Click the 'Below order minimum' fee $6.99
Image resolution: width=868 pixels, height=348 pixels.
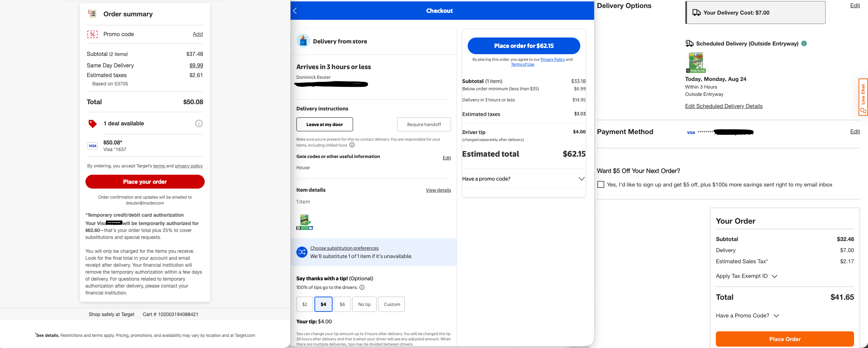tap(580, 89)
